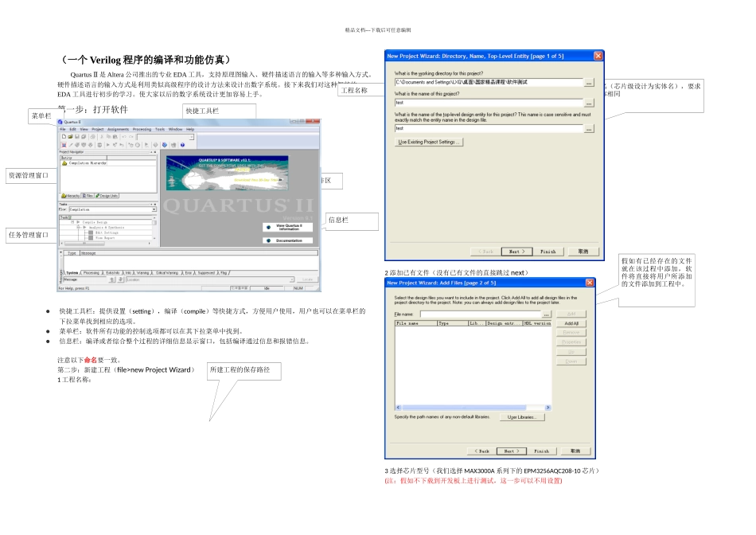The width and height of the screenshot is (756, 535).
Task: Switch to Files tab in Project Navigator
Action: point(88,196)
